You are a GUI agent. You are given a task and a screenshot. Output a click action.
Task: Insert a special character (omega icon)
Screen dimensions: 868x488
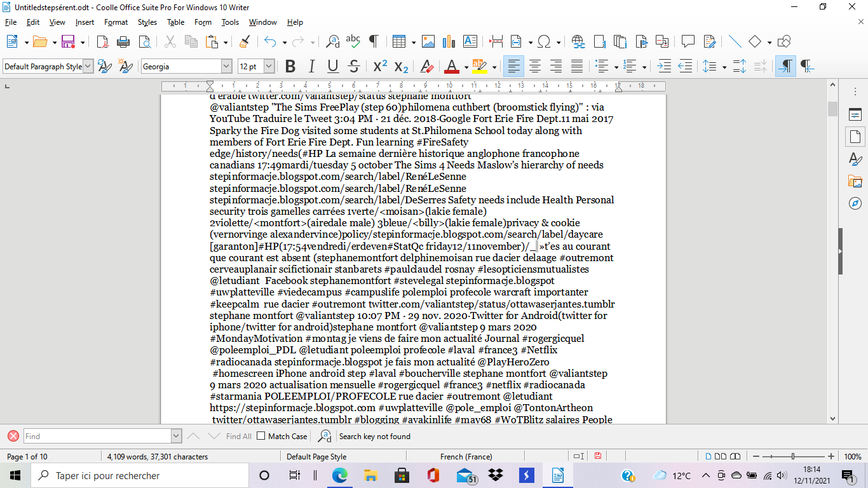tap(544, 42)
